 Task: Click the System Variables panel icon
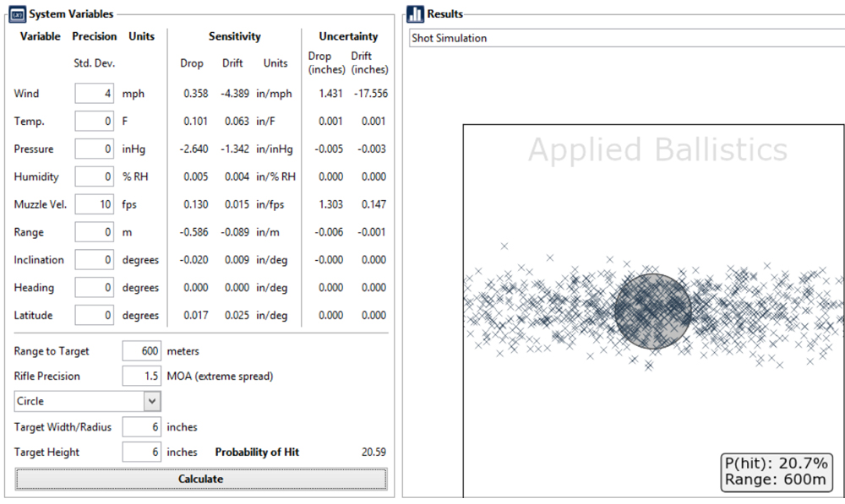pos(17,14)
